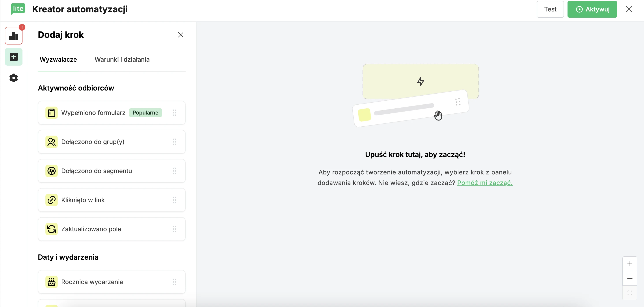The height and width of the screenshot is (307, 644).
Task: Close the Dodaj krok panel
Action: tap(181, 35)
